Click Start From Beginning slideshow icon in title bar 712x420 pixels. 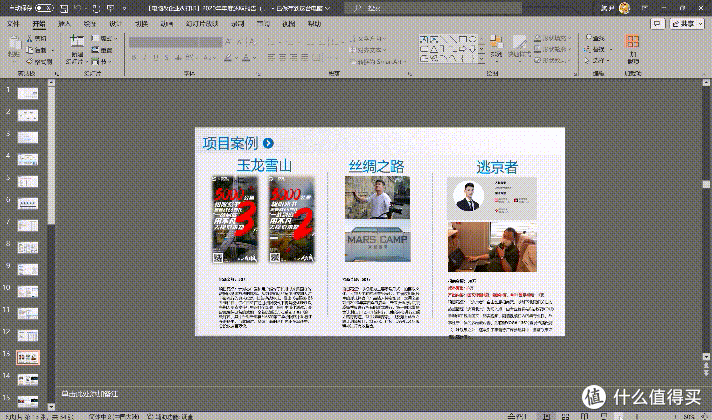pyautogui.click(x=110, y=8)
